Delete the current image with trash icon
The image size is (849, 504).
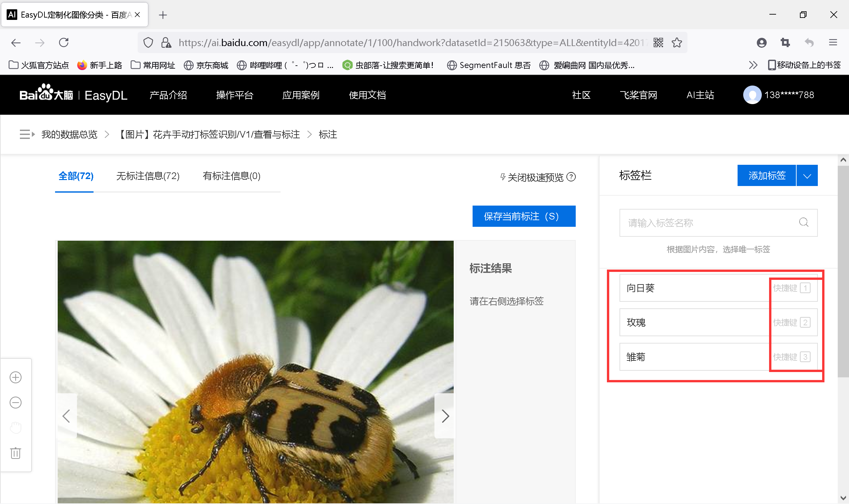[x=15, y=453]
